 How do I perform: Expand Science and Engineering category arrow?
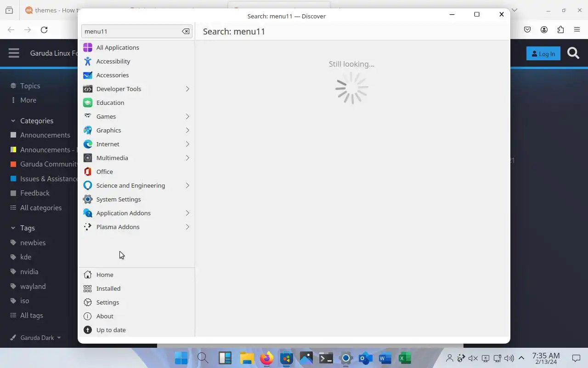[x=187, y=185]
